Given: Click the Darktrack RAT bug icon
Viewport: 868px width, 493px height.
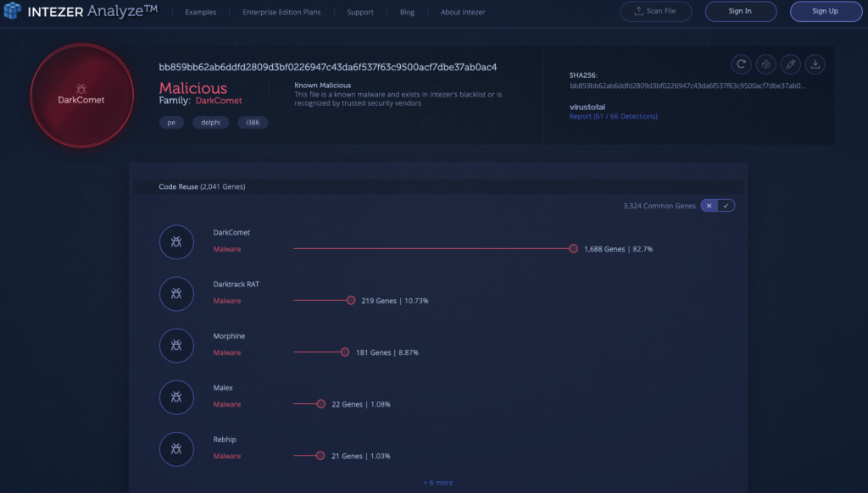Looking at the screenshot, I should [x=176, y=294].
